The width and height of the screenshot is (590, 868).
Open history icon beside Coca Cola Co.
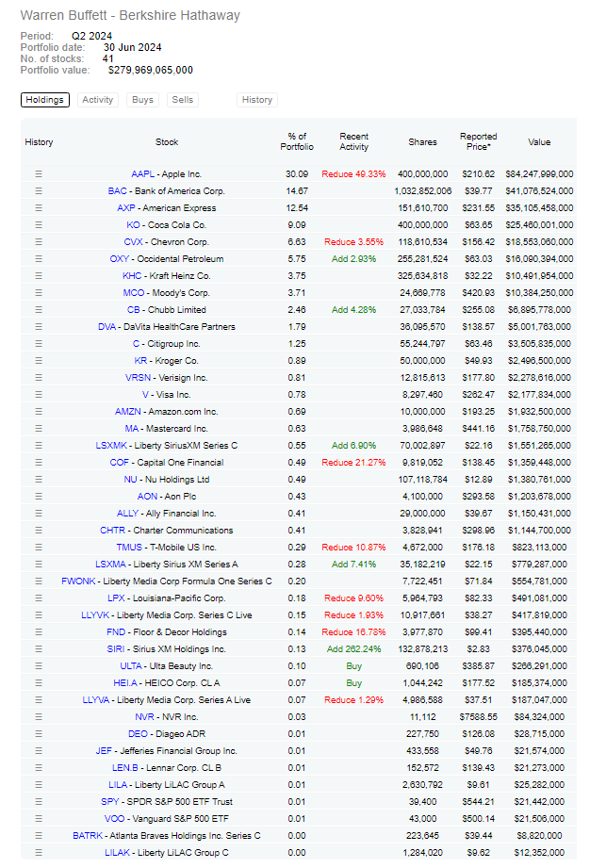(x=39, y=225)
